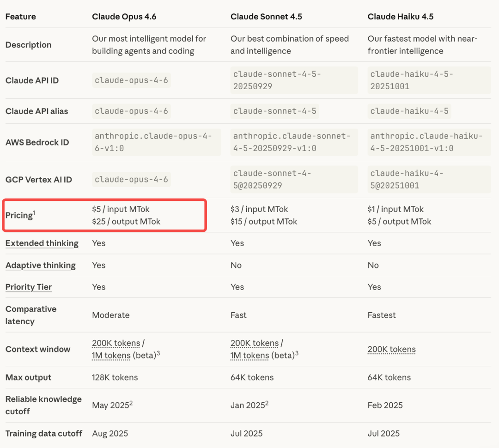Click 1M tokens link in Opus 4.6 column
The image size is (499, 448).
click(x=111, y=355)
